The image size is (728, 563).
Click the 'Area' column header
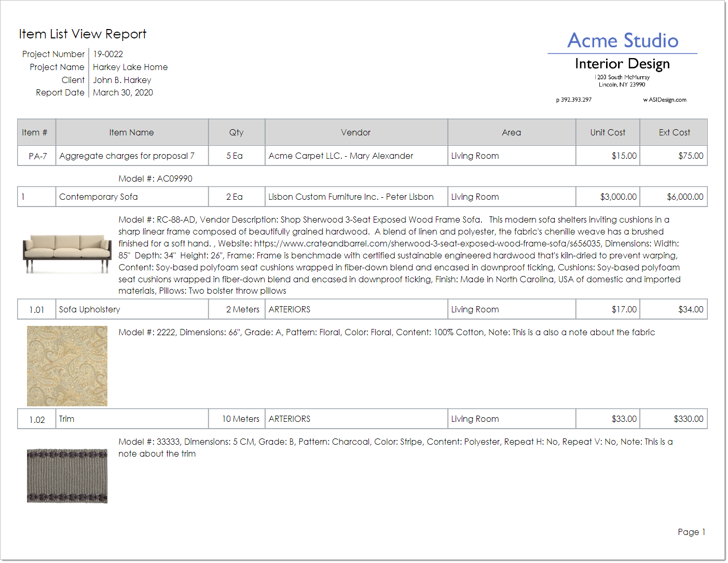512,132
